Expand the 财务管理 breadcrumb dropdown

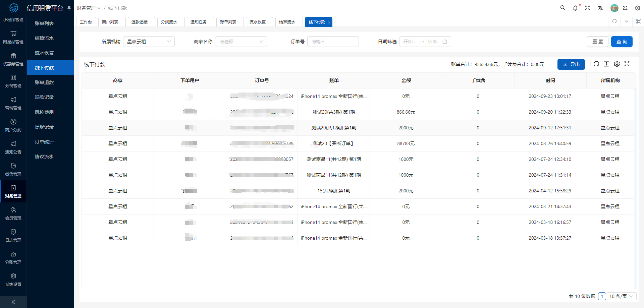(x=89, y=8)
